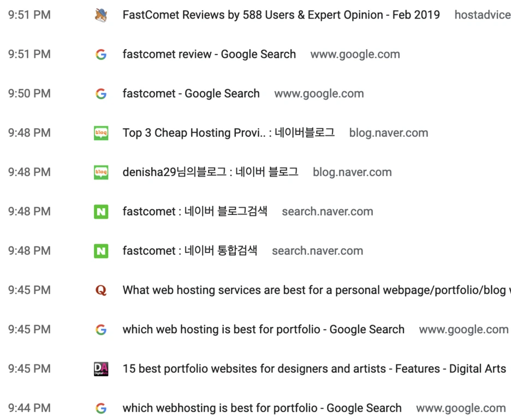Click the HostAdvice favicon on FastComet Reviews entry

pyautogui.click(x=101, y=14)
